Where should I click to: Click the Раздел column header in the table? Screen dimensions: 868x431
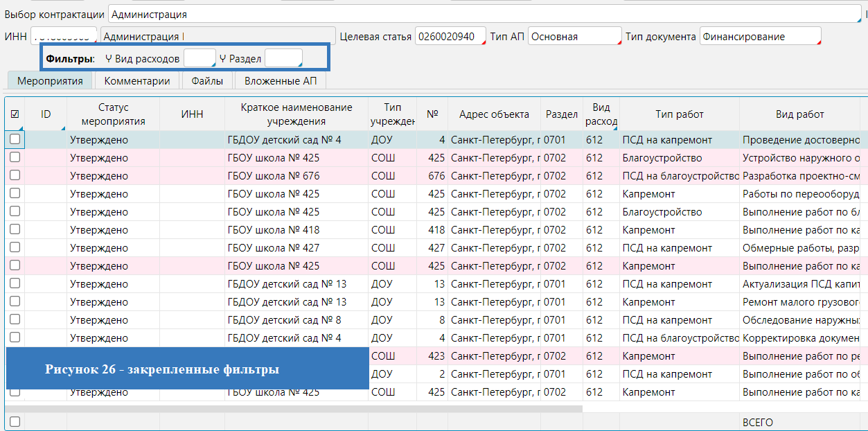click(562, 114)
